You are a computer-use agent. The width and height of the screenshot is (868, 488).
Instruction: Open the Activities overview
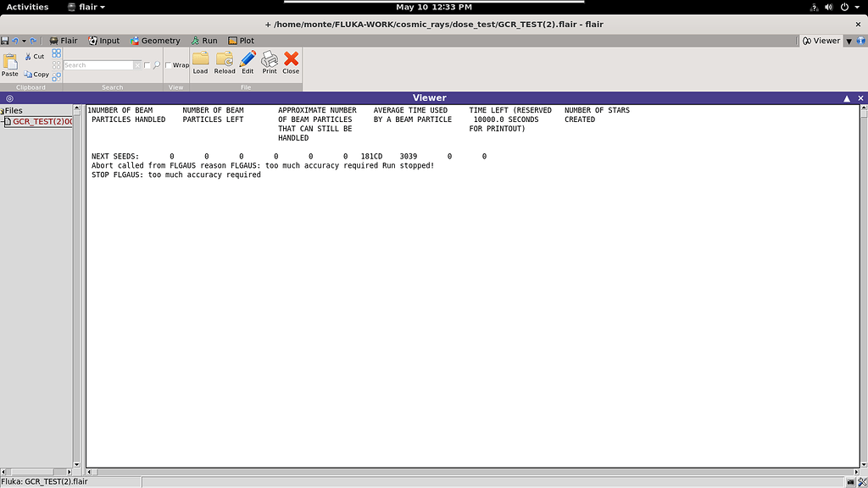pos(27,7)
